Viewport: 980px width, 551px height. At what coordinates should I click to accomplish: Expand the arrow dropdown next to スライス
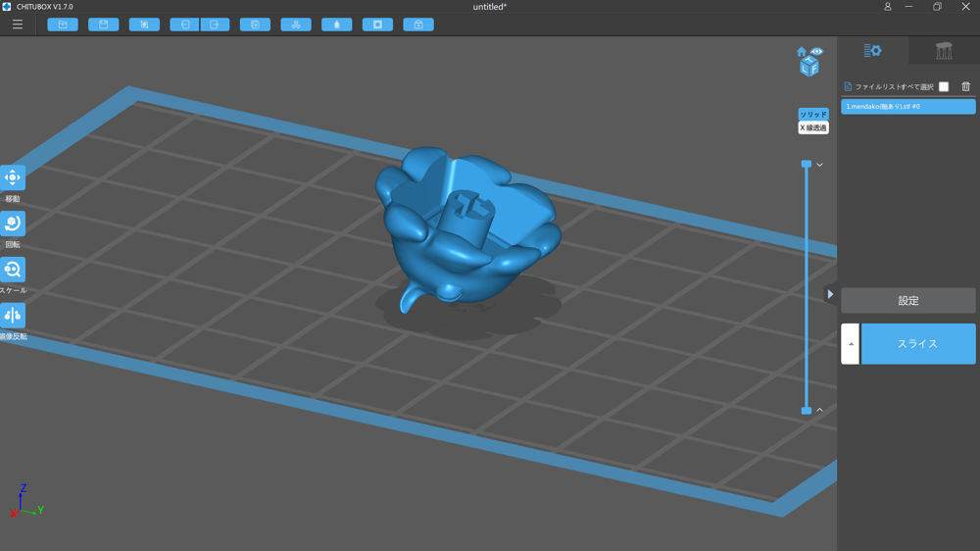coord(850,343)
